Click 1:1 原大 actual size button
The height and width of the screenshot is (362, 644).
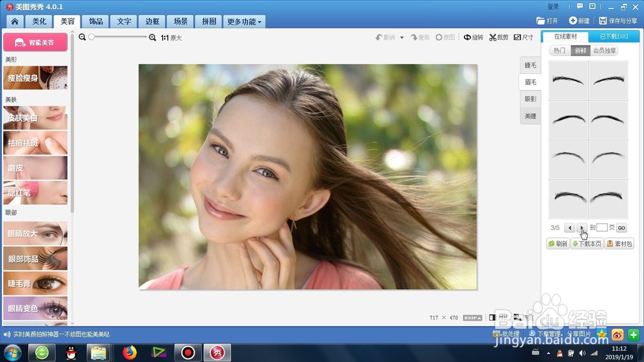pyautogui.click(x=171, y=37)
